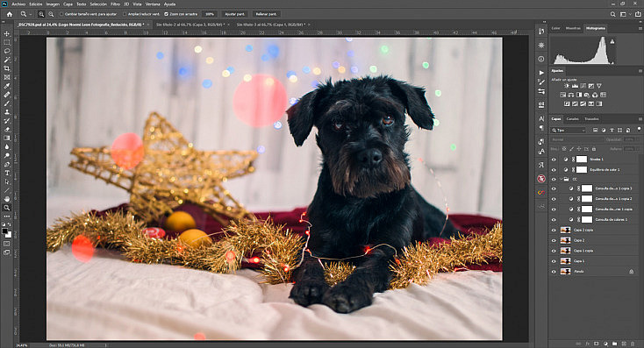Click the 100% zoom button

click(210, 14)
